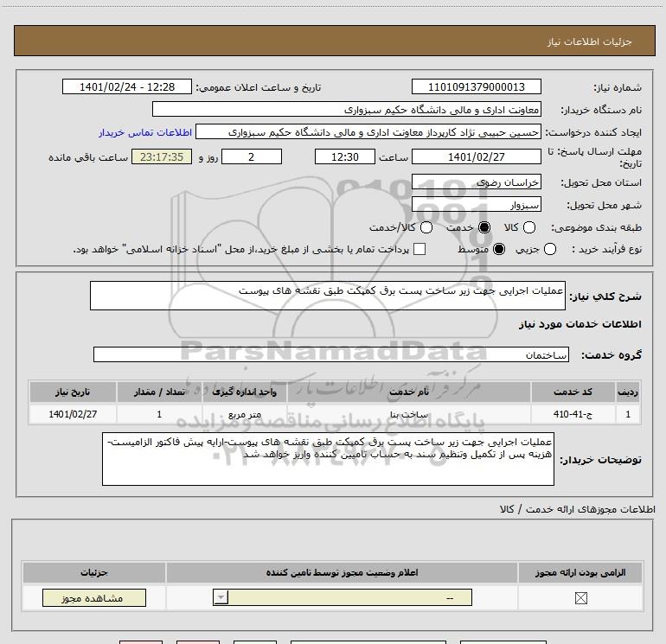Select the کالا radio button
This screenshot has height=644, width=666.
tap(528, 227)
